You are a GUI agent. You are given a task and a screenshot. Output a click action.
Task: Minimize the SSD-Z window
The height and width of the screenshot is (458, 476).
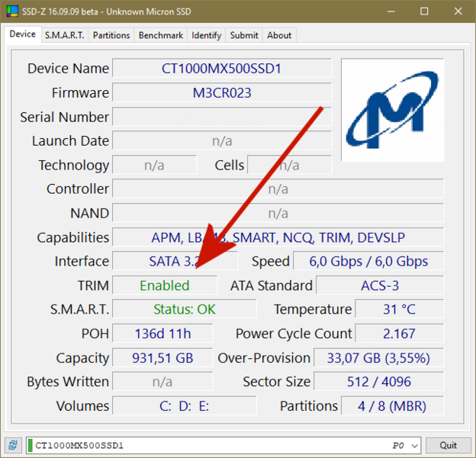(x=389, y=11)
